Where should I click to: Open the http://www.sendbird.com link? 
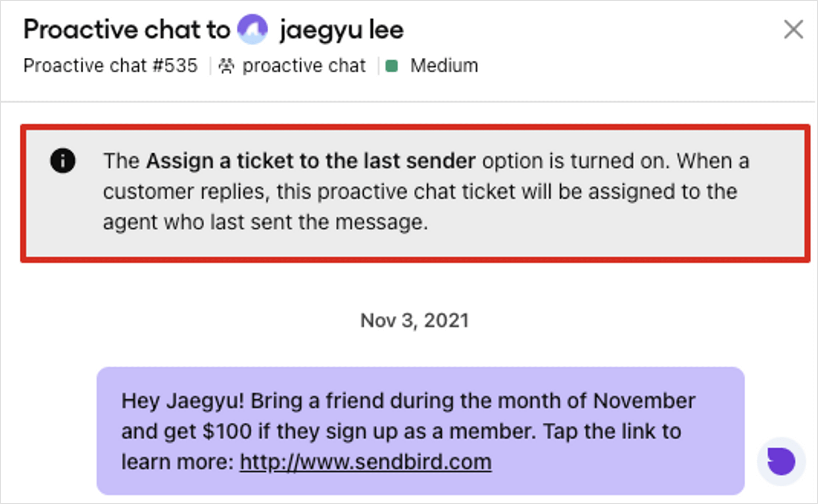[x=365, y=462]
